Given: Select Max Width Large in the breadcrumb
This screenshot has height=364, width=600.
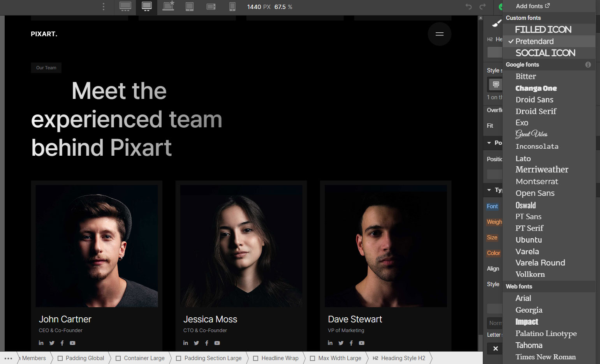Looking at the screenshot, I should pyautogui.click(x=339, y=358).
